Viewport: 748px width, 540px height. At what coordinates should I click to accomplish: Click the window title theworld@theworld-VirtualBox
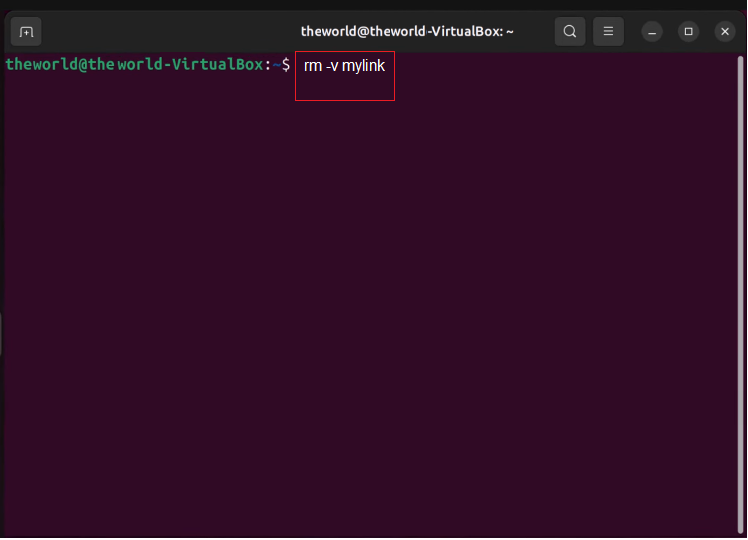400,31
